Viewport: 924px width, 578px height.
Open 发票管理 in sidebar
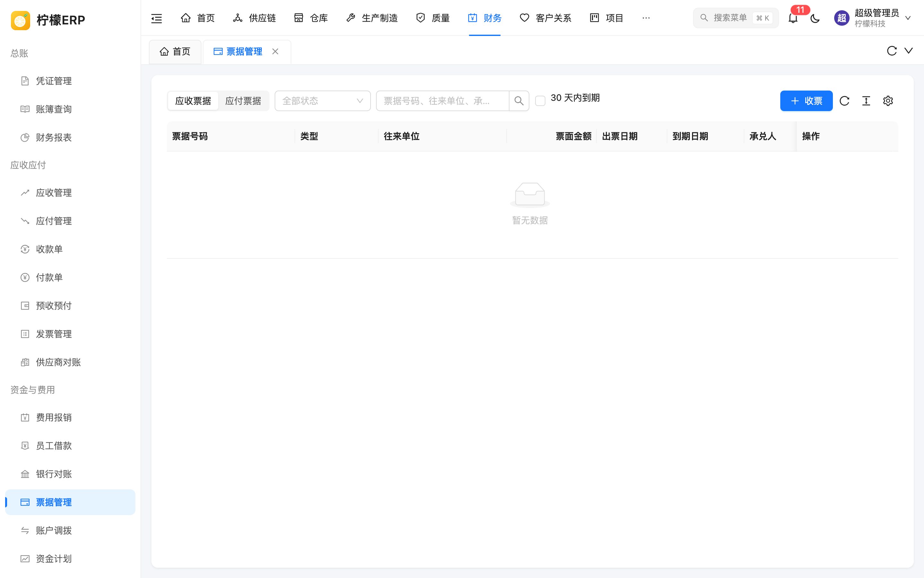pyautogui.click(x=70, y=334)
